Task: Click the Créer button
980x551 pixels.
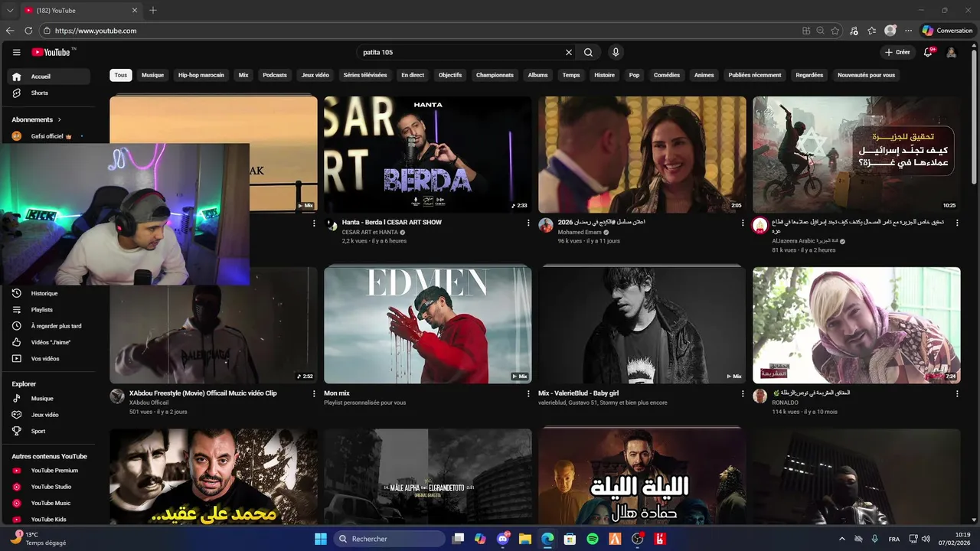Action: coord(897,52)
